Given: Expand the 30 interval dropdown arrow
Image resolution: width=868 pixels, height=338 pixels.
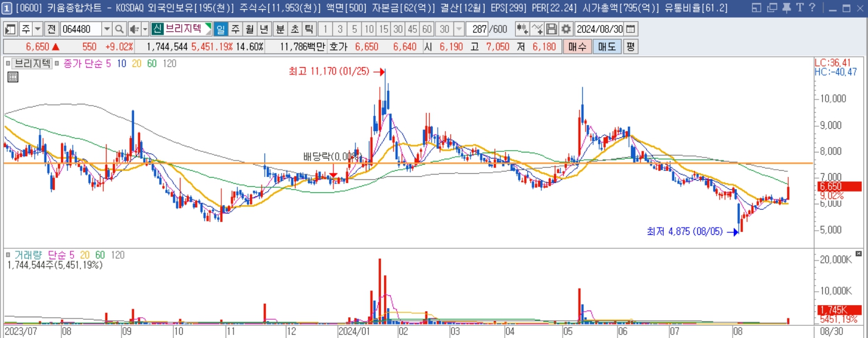Looking at the screenshot, I should pos(458,29).
